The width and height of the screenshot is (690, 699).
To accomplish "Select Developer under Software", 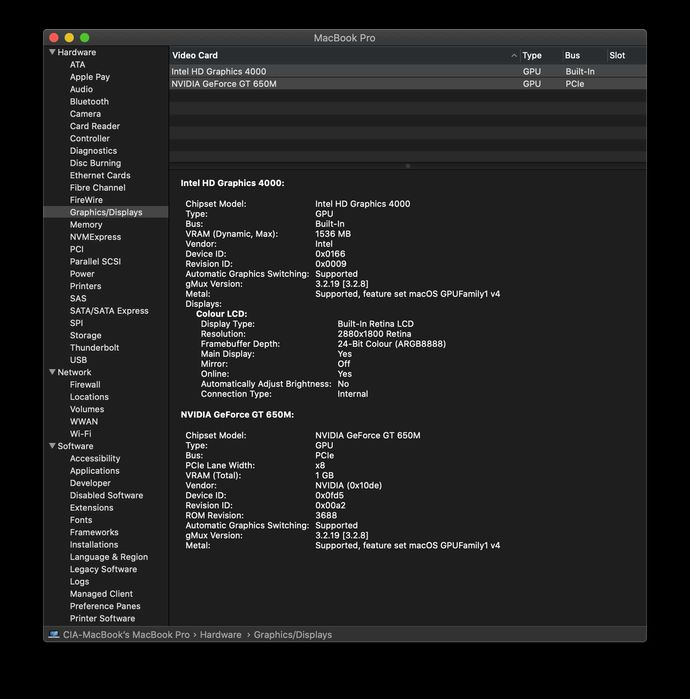I will (90, 483).
